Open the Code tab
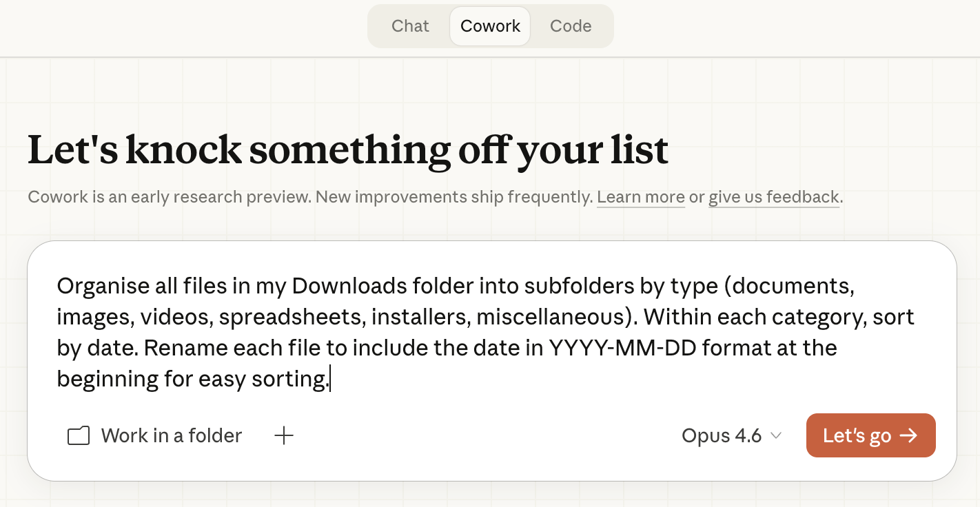This screenshot has height=507, width=980. tap(571, 26)
